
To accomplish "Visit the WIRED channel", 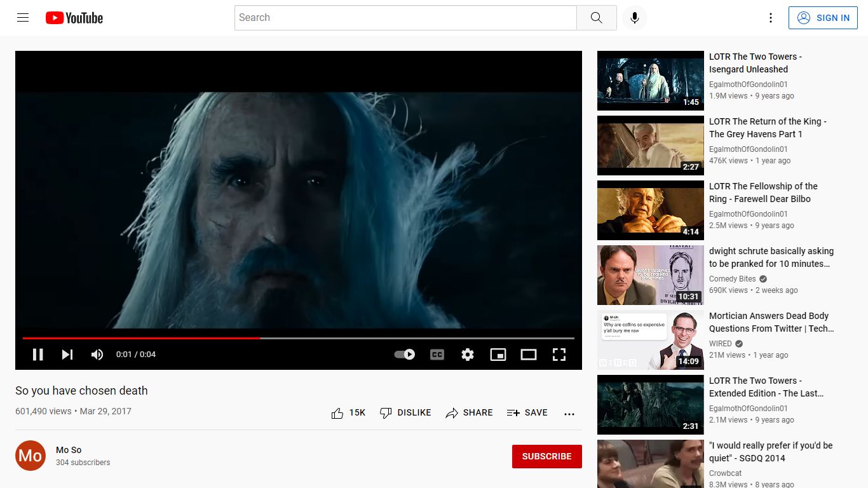I will [x=721, y=344].
